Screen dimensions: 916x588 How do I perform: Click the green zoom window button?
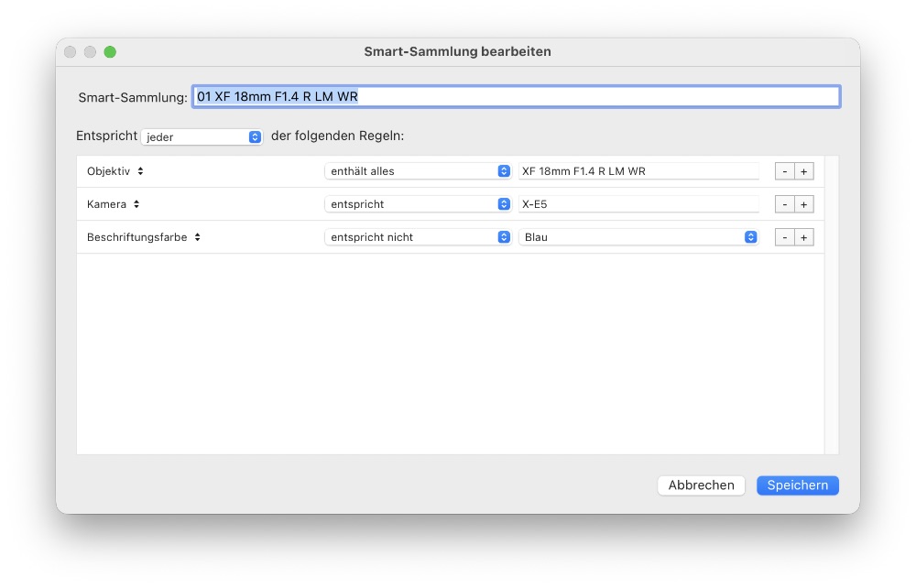click(x=110, y=52)
